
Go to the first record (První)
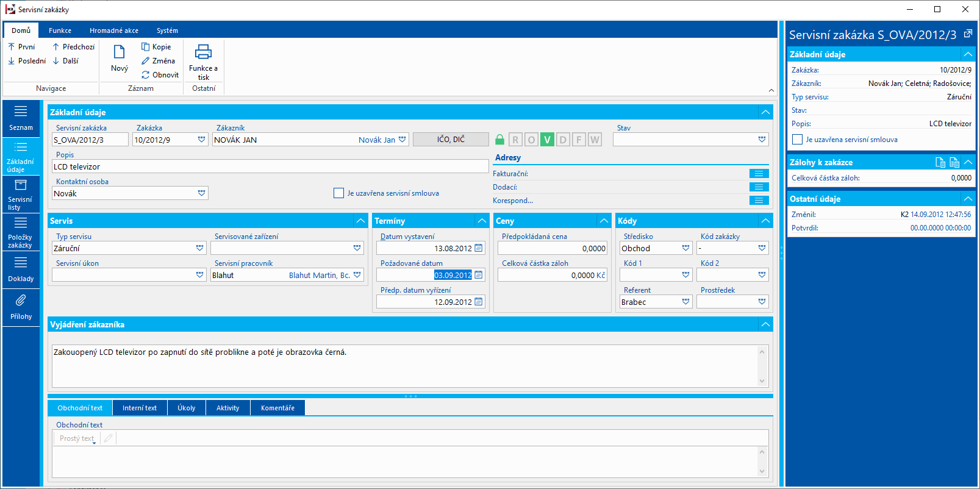click(x=21, y=47)
